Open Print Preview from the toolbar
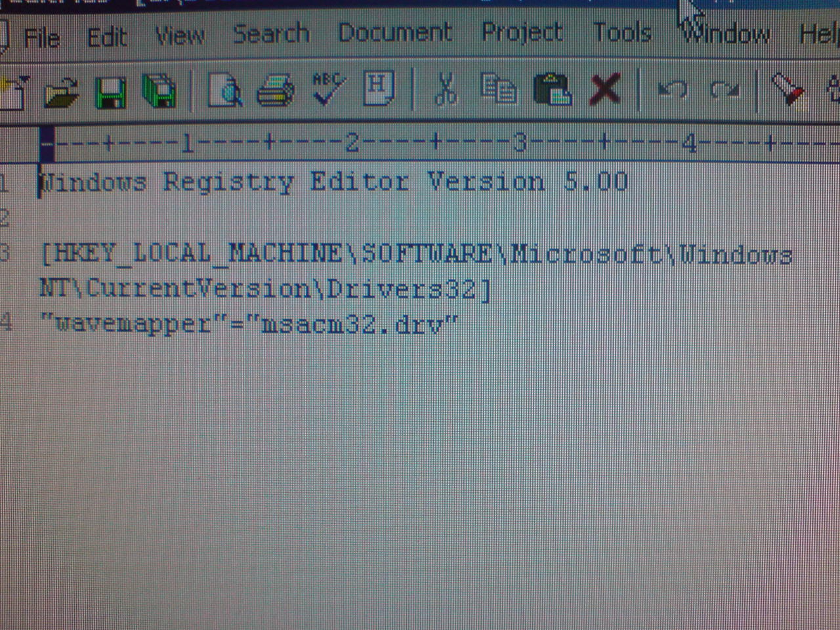Image resolution: width=840 pixels, height=630 pixels. tap(224, 90)
